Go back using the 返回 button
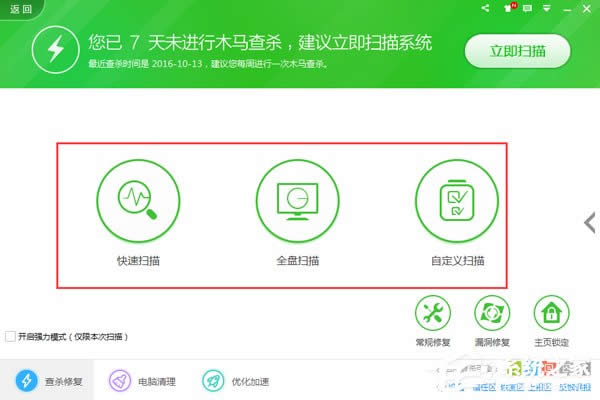 point(19,8)
